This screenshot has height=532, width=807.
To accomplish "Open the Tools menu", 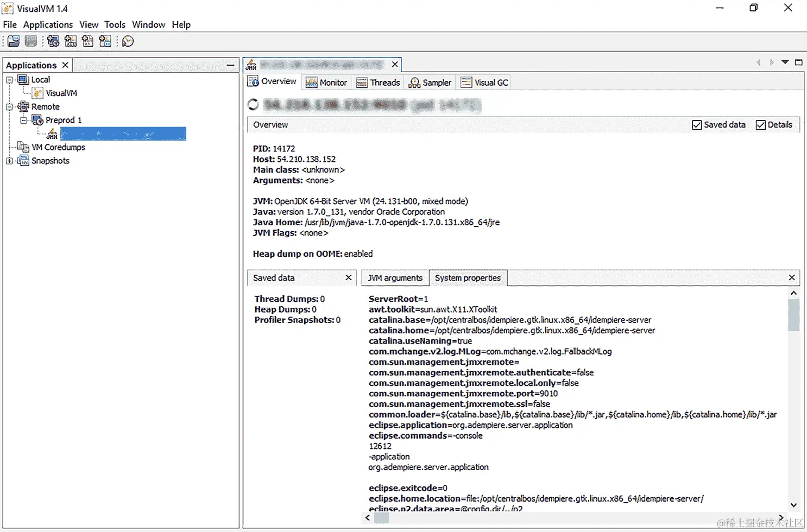I will (115, 24).
